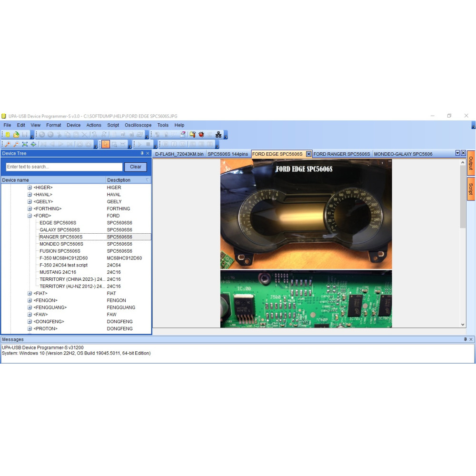Select the MUSTANG 24C16 tree item
This screenshot has width=476, height=476.
coord(58,272)
